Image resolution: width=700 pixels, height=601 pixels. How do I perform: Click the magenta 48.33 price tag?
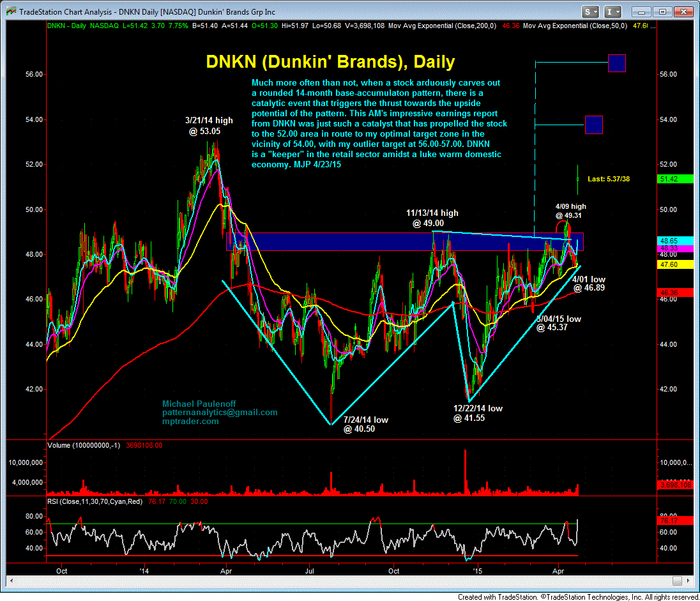[676, 248]
